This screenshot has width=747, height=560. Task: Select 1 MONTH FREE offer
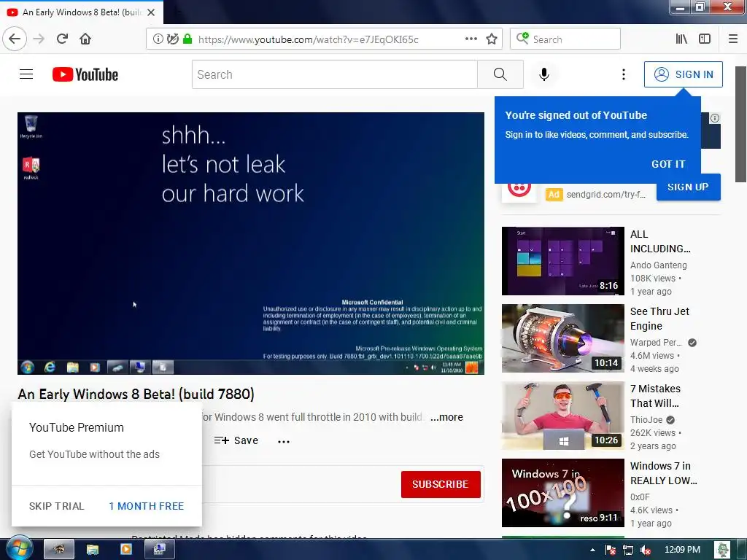point(146,506)
